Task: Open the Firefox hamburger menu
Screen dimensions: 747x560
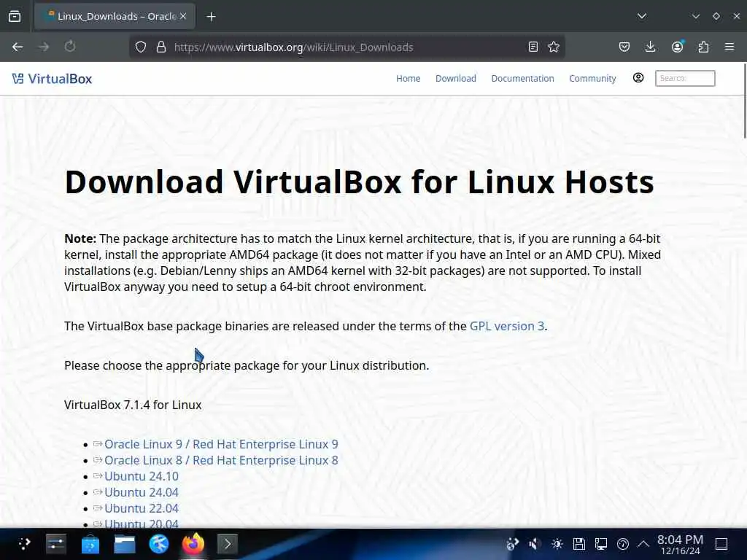Action: [729, 47]
